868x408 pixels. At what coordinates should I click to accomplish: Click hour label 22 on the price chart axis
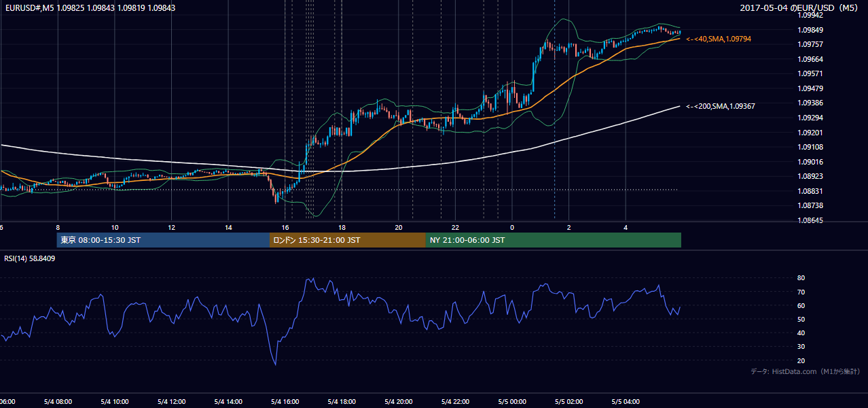[x=456, y=227]
